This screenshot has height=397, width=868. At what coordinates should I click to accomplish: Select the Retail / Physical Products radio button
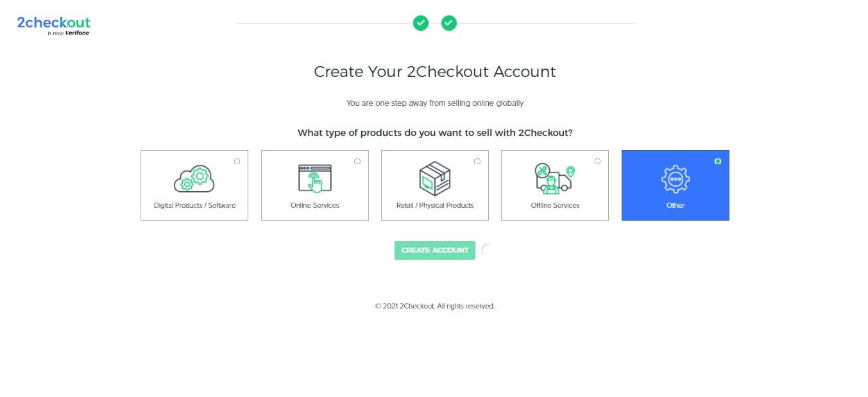(477, 161)
